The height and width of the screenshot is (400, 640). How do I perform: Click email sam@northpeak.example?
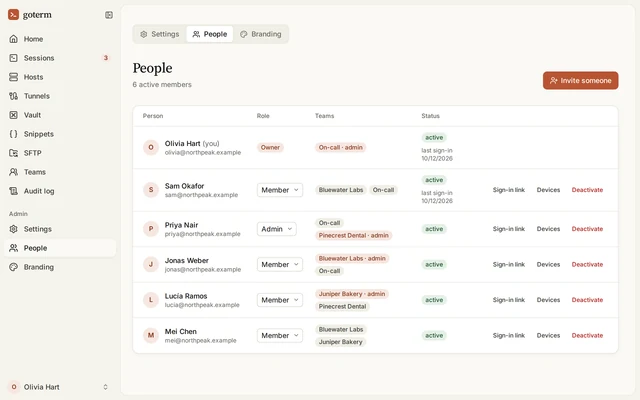201,195
